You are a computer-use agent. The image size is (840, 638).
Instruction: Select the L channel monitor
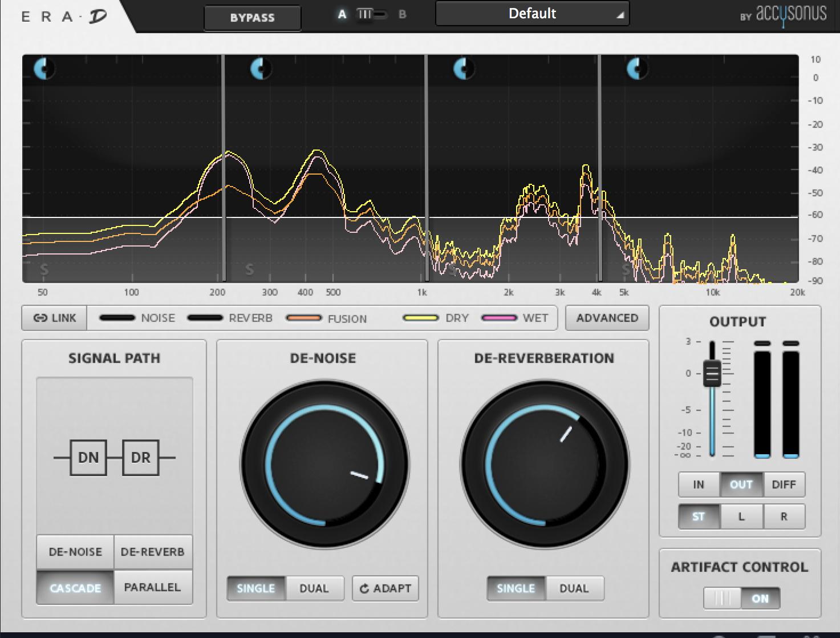[741, 516]
